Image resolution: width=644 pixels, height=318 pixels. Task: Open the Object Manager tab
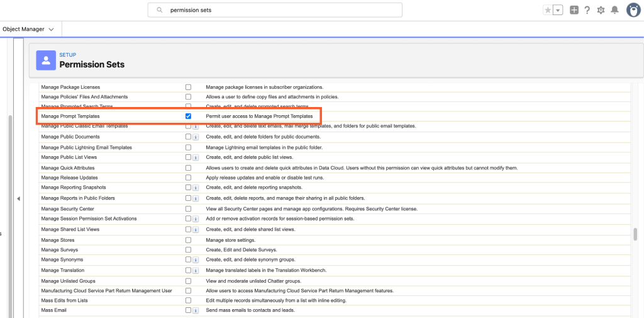click(x=23, y=29)
